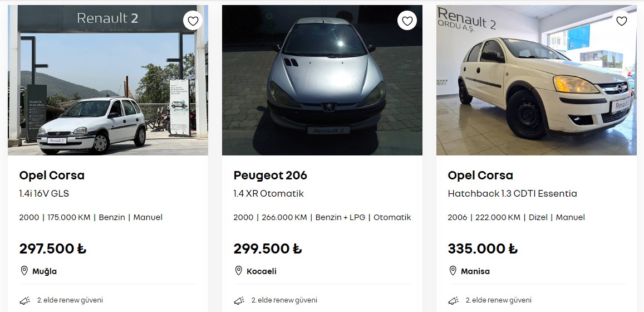Click the location pin icon beside Kocaeli

click(x=239, y=271)
